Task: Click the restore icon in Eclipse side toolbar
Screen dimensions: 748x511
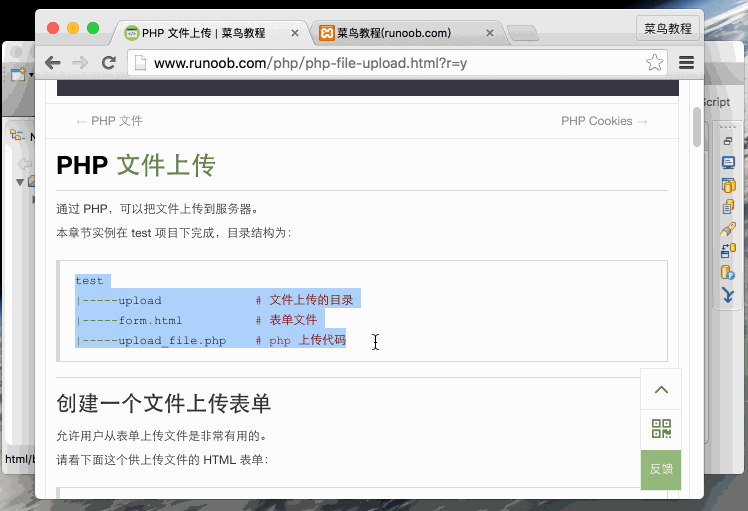Action: click(x=728, y=142)
